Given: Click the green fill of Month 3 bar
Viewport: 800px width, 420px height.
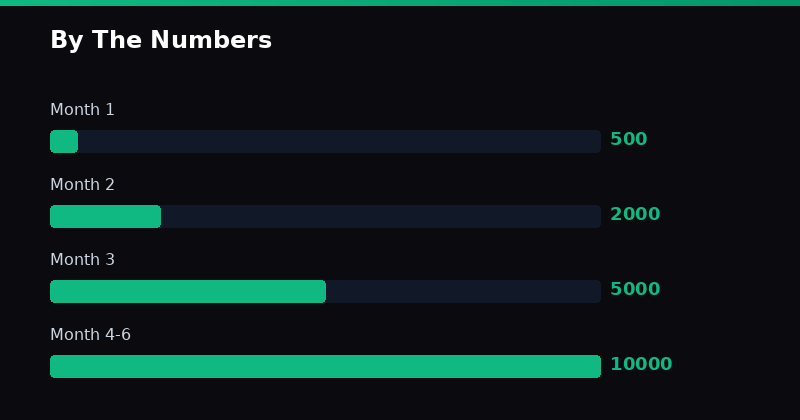Looking at the screenshot, I should point(188,291).
